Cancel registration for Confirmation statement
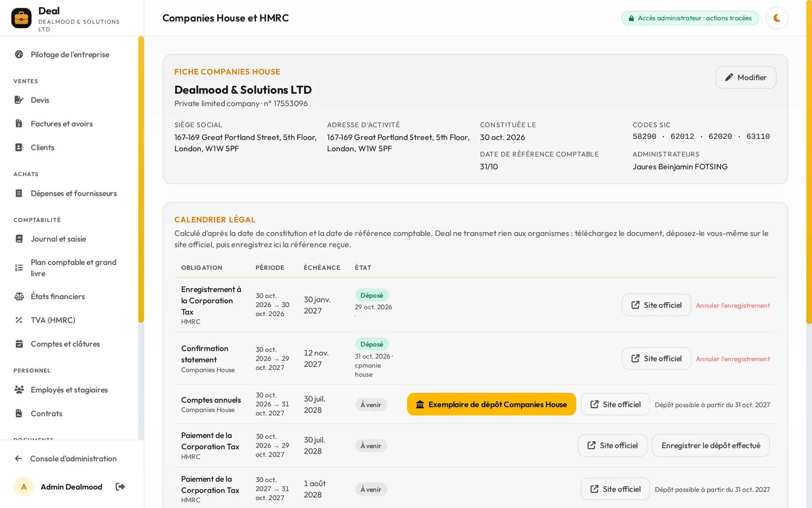Image resolution: width=812 pixels, height=508 pixels. (732, 359)
